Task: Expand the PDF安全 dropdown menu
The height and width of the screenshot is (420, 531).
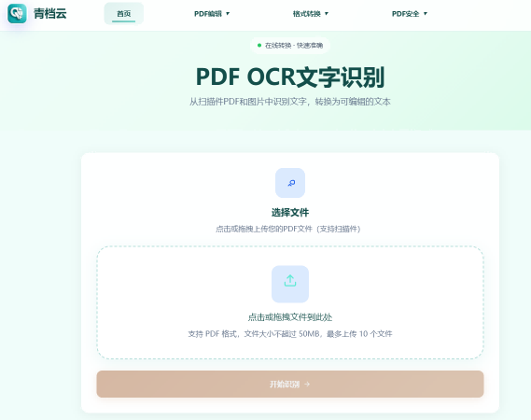Action: coord(410,14)
